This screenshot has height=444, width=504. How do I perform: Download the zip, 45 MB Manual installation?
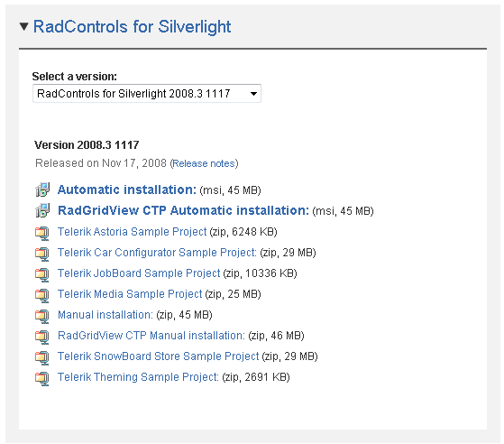[105, 315]
